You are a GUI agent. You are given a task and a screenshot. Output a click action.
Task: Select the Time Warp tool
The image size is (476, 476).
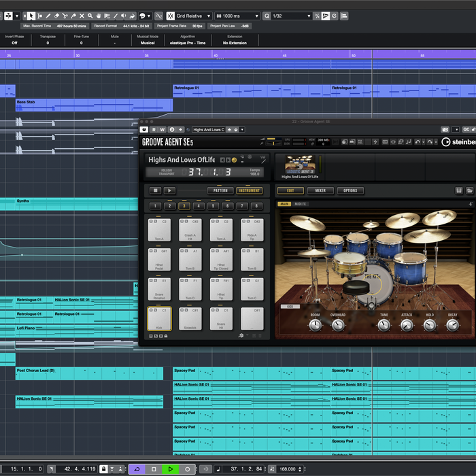pos(107,16)
